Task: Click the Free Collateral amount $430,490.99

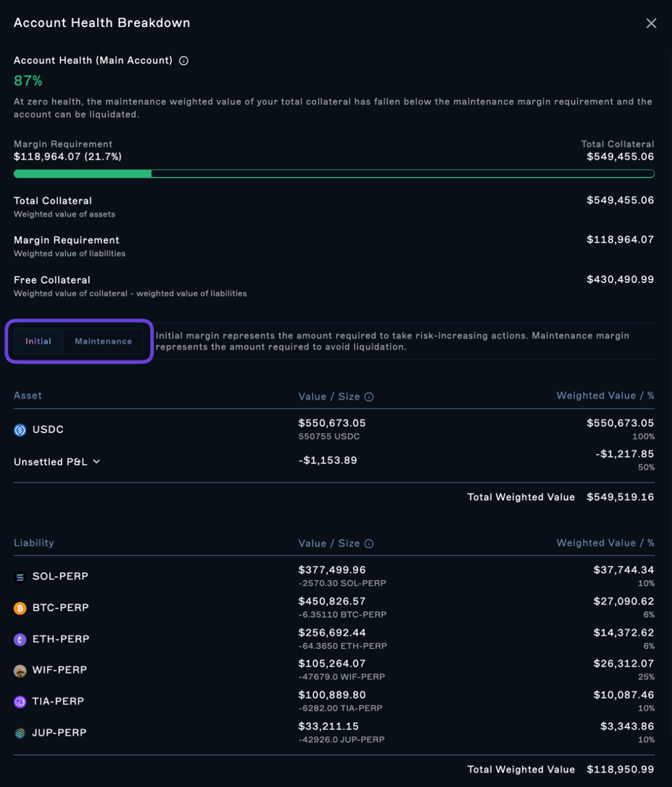Action: point(620,279)
